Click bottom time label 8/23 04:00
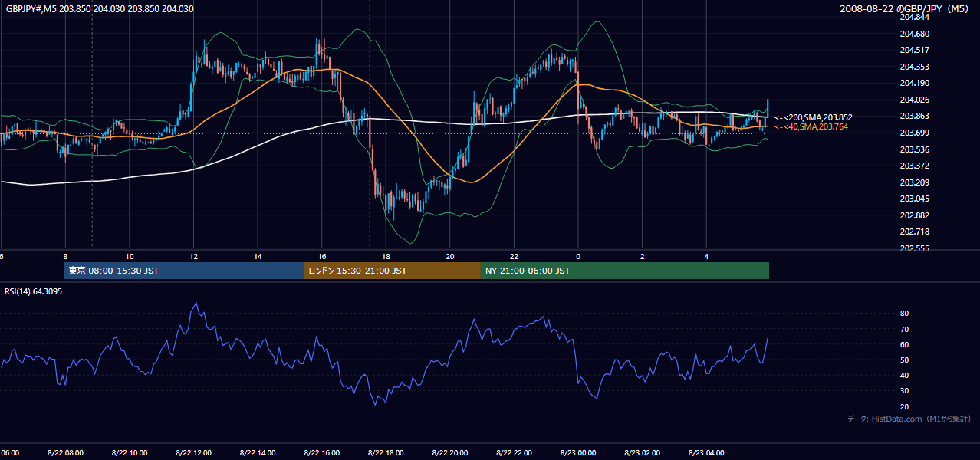This screenshot has width=980, height=460. coord(705,453)
